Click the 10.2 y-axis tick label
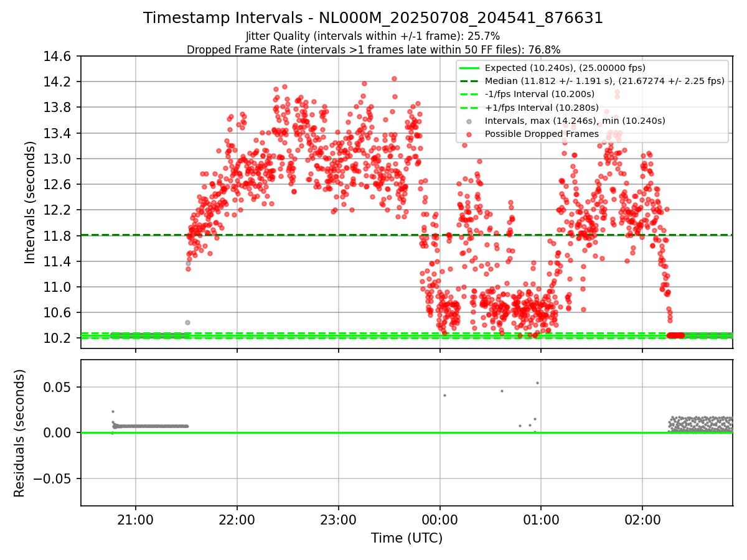This screenshot has width=747, height=560. tap(59, 338)
